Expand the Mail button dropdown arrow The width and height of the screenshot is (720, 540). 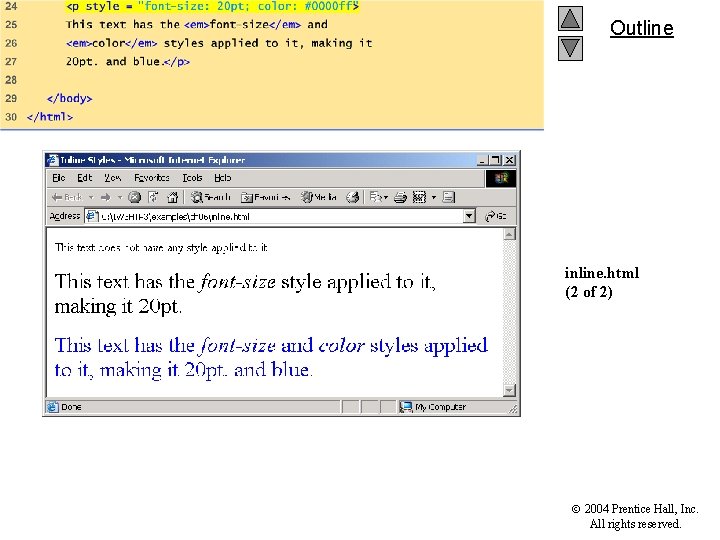386,197
